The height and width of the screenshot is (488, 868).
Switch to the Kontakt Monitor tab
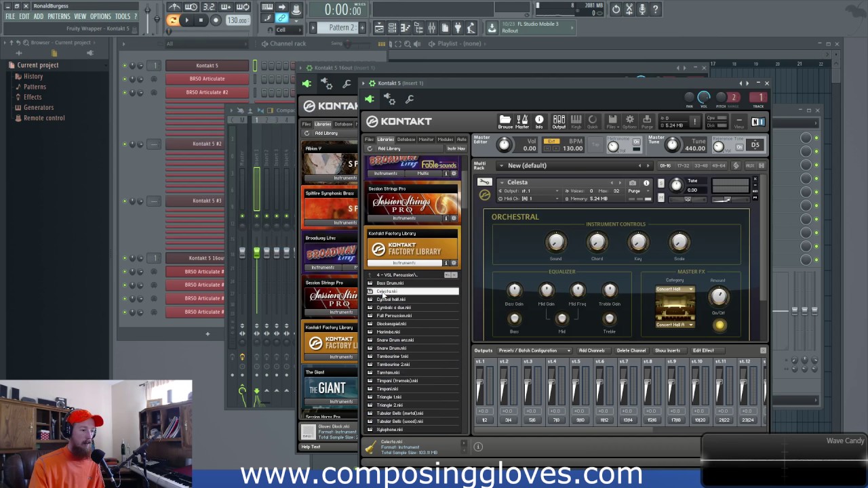(x=426, y=140)
